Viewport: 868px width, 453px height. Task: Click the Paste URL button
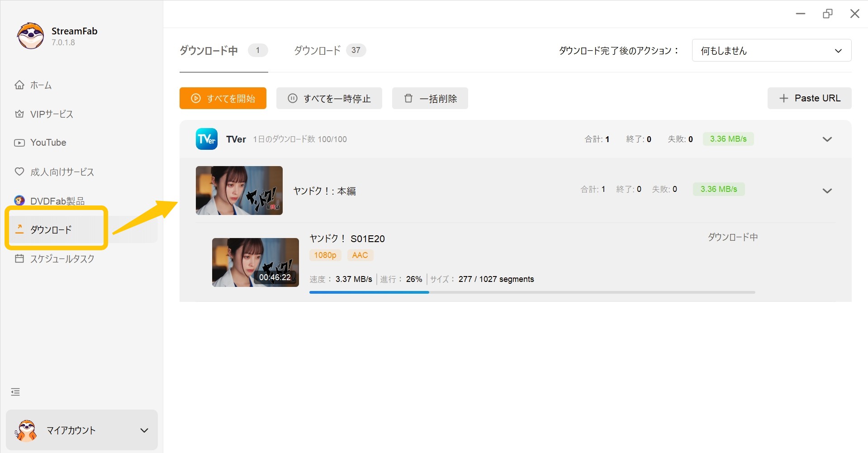[809, 98]
